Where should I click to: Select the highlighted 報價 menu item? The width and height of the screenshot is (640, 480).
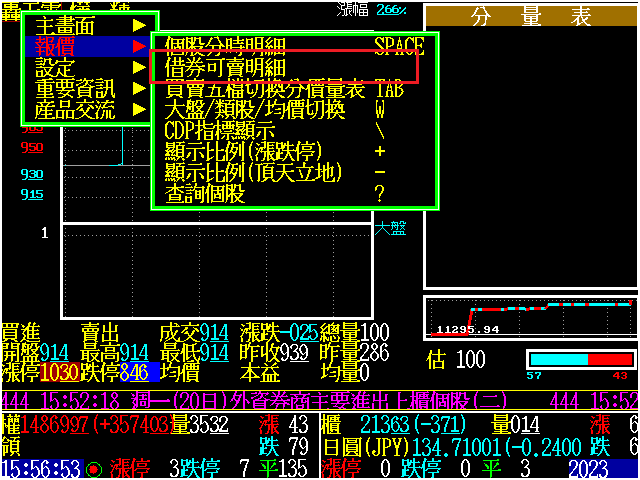click(54, 47)
